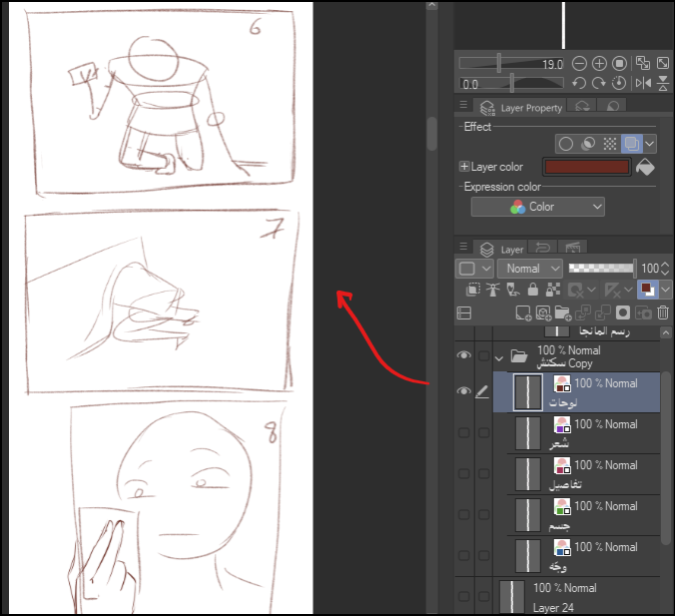676x616 pixels.
Task: Open the Normal blending mode dropdown
Action: tap(530, 269)
